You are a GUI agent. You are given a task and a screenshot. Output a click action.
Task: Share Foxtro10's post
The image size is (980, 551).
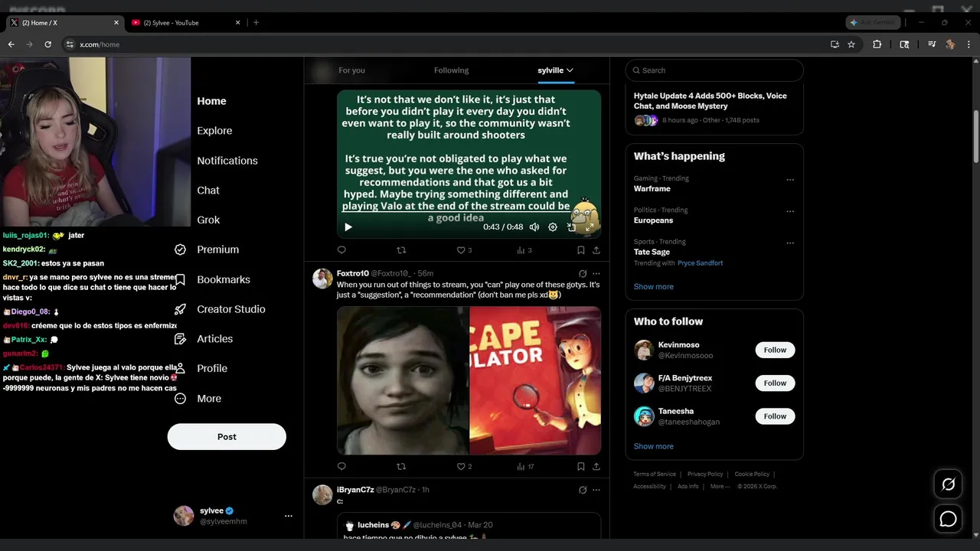(596, 466)
